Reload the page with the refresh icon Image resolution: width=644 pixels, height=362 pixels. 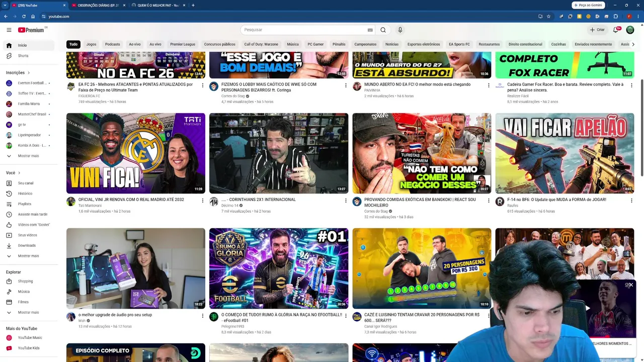coord(24,16)
